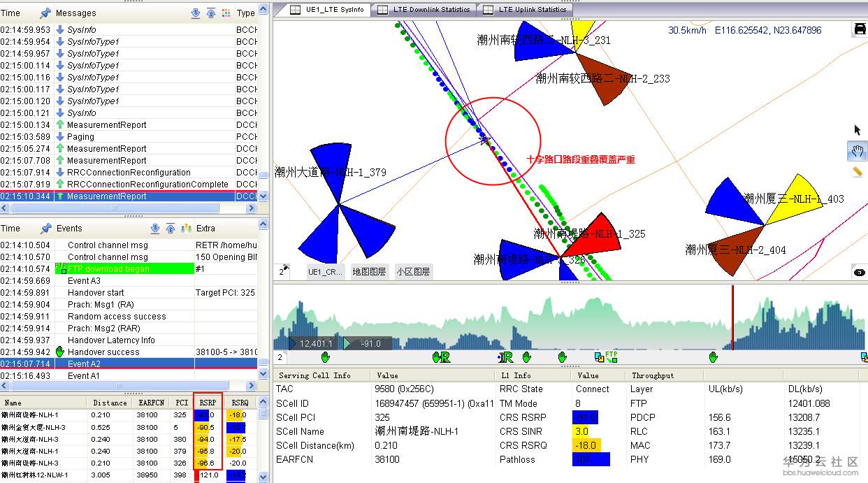
Task: Sort neighbor list by the RSRQ column header
Action: 240,403
